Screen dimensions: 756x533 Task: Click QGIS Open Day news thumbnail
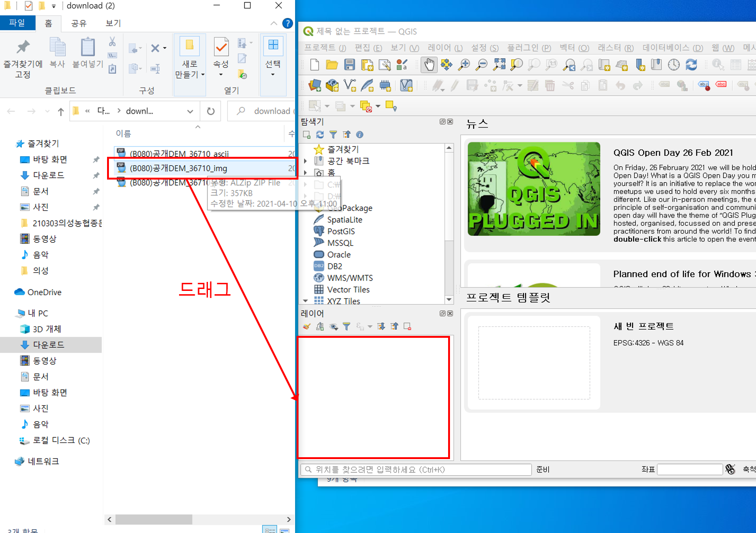point(534,189)
